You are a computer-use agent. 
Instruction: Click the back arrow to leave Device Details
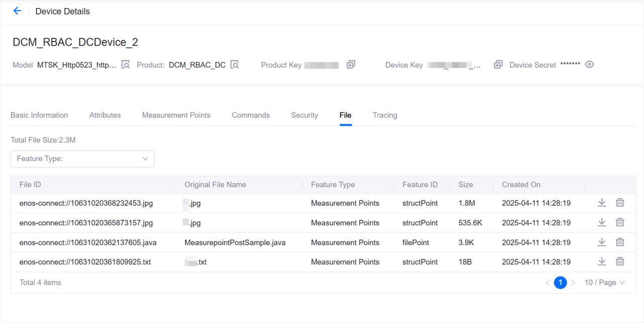18,10
